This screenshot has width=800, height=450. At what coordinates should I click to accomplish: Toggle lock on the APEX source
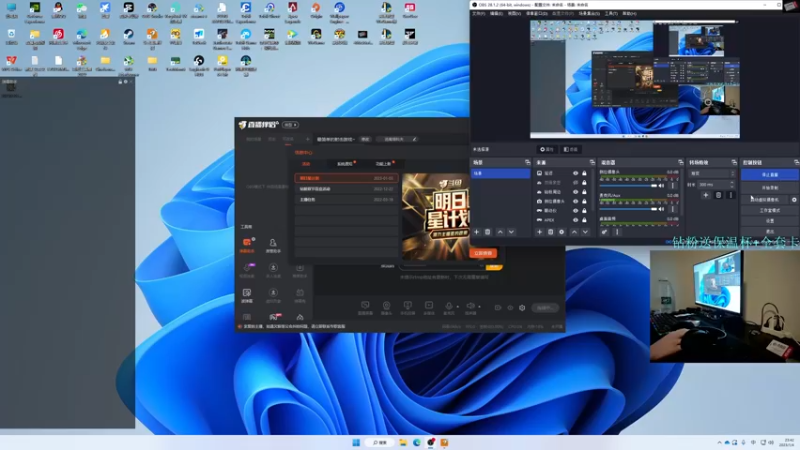point(585,220)
